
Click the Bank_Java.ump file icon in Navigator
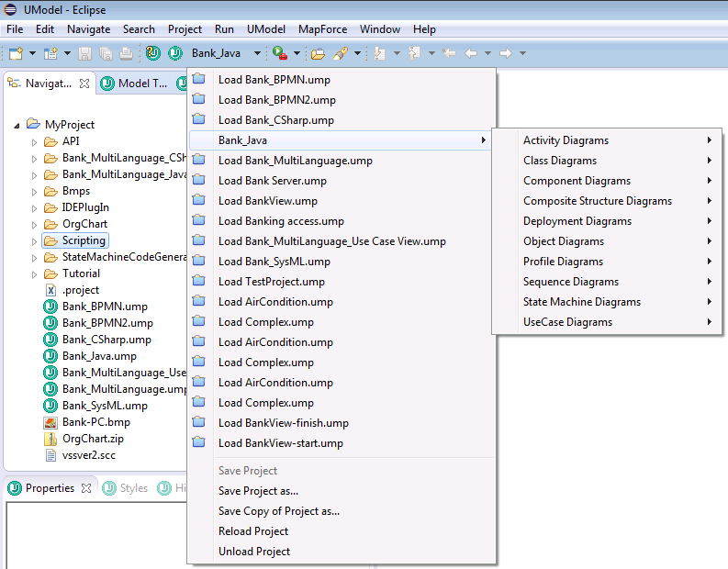coord(50,356)
